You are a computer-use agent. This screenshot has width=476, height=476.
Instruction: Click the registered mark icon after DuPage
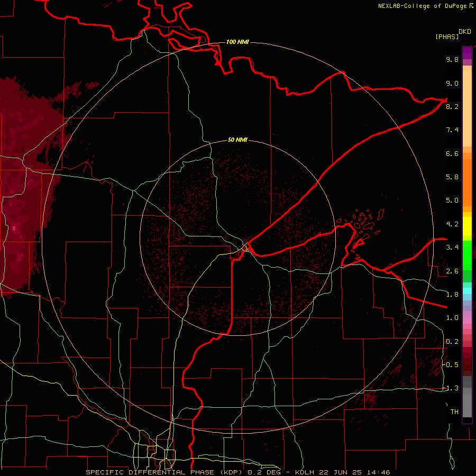(x=471, y=5)
